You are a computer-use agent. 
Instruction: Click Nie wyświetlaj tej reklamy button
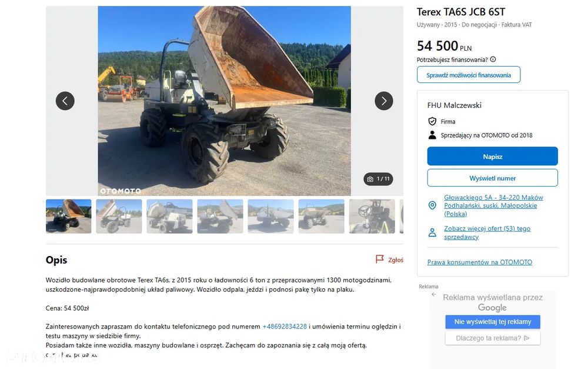pyautogui.click(x=493, y=322)
